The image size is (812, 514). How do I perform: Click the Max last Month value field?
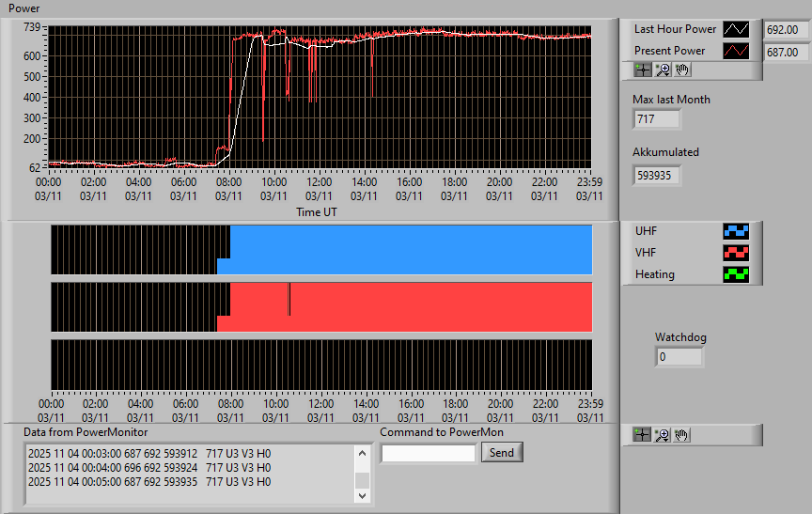(656, 119)
